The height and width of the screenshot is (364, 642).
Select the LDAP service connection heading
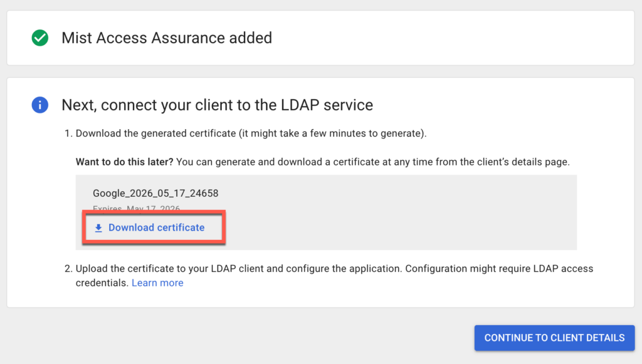(217, 105)
